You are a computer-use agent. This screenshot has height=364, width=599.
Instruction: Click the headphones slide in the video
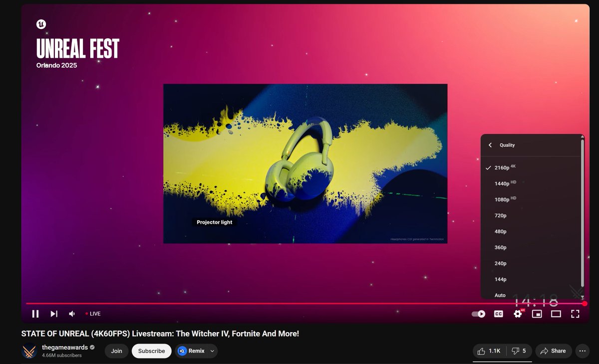[x=305, y=164]
